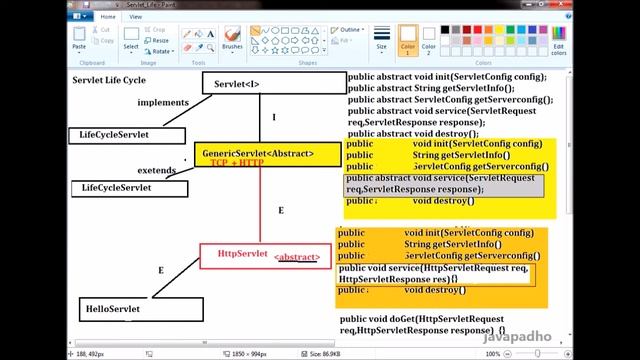
Task: Switch to the Home ribbon tab
Action: pyautogui.click(x=108, y=17)
